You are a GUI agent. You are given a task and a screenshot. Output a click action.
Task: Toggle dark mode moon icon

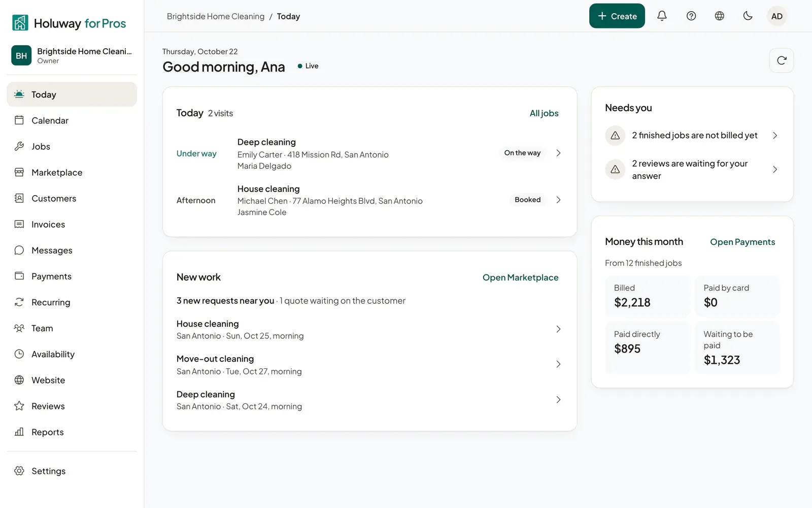tap(748, 16)
